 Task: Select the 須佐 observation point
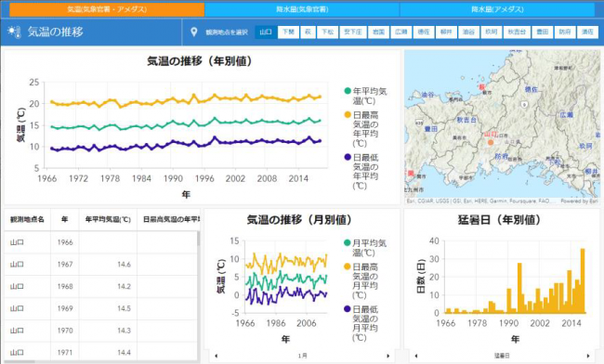pyautogui.click(x=587, y=32)
